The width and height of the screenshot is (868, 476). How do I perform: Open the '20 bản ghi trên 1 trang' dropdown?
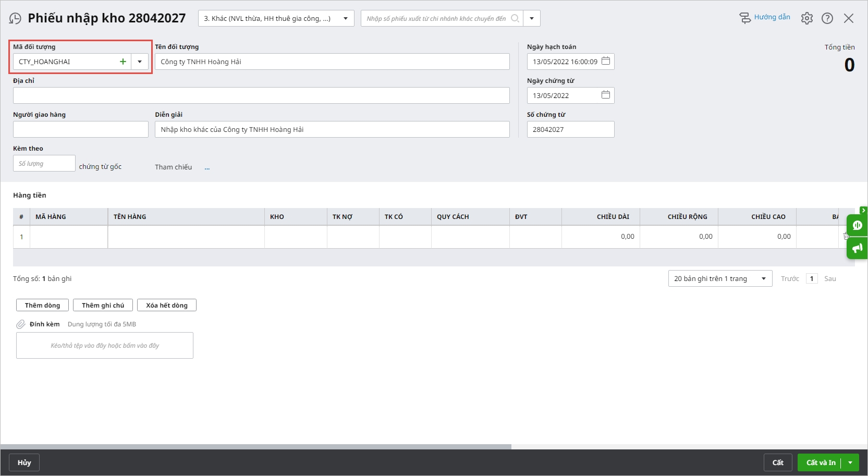[x=719, y=278]
